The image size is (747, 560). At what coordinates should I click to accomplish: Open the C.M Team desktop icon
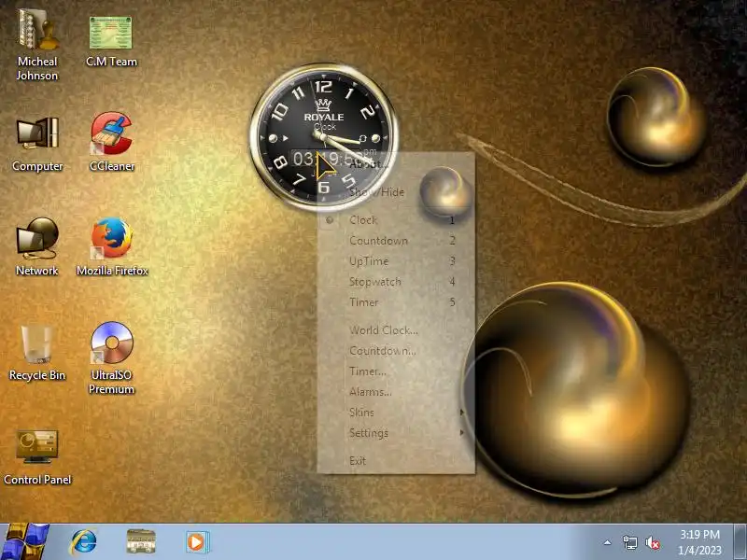click(111, 40)
